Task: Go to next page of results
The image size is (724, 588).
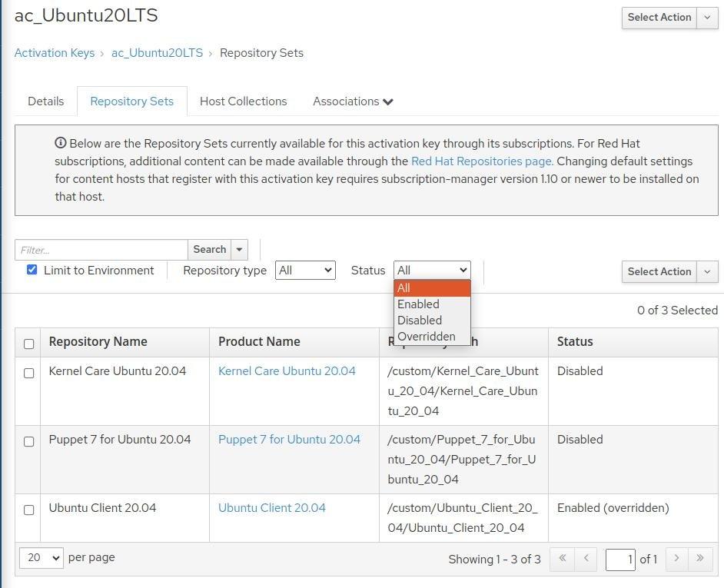Action: click(x=676, y=559)
